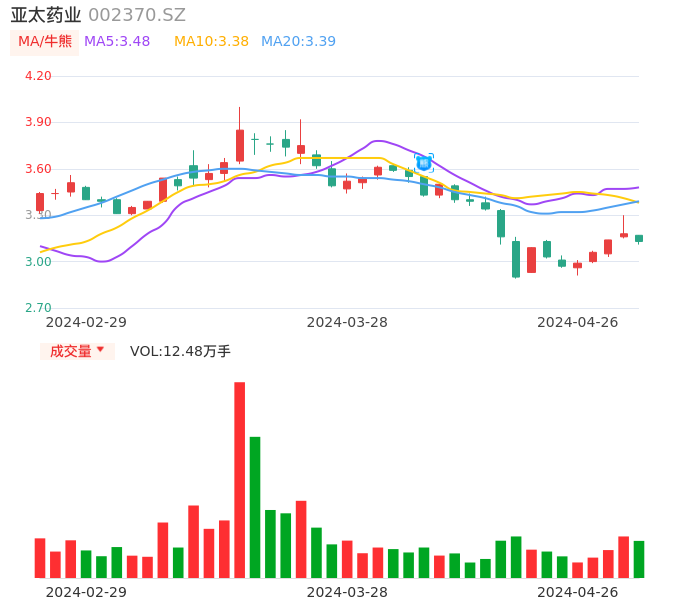686x606 pixels.
Task: Toggle the purple MA5 moving average legend
Action: pyautogui.click(x=117, y=41)
